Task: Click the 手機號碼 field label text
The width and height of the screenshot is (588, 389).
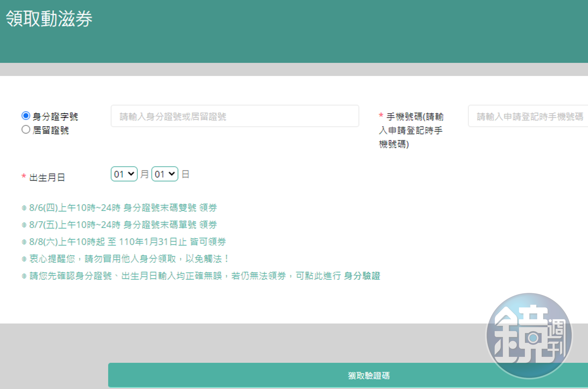Action: click(x=411, y=130)
